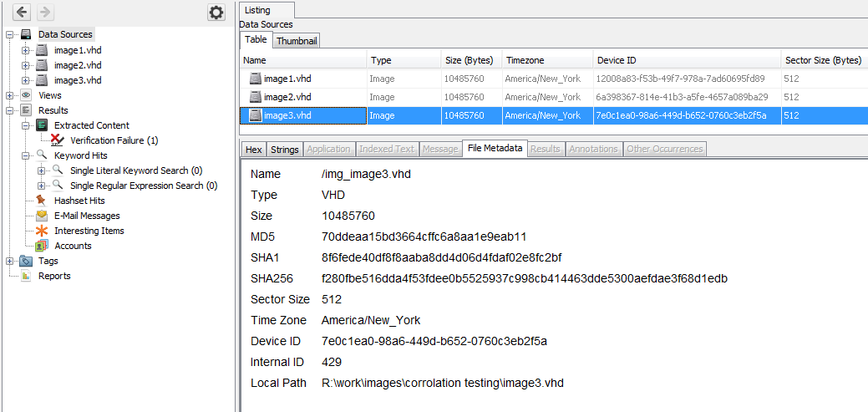
Task: Click the Hashset Hits pin icon
Action: (x=42, y=201)
